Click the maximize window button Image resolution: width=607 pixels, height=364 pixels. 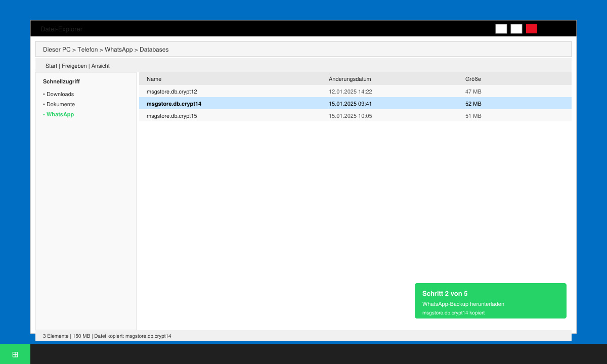pos(516,29)
